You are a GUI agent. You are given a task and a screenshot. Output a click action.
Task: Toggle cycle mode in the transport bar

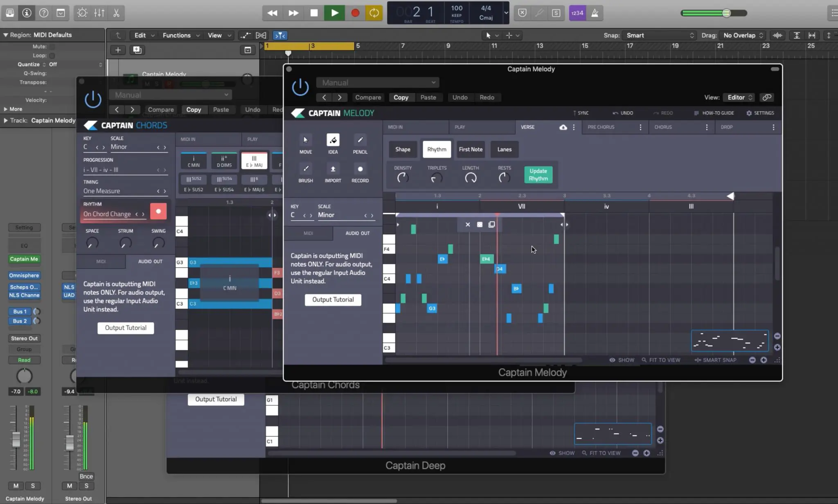coord(374,13)
